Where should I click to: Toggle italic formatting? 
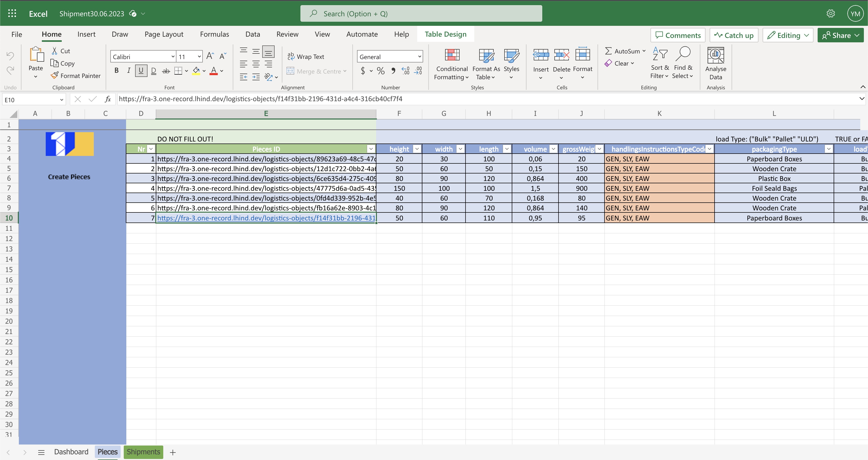pos(129,71)
